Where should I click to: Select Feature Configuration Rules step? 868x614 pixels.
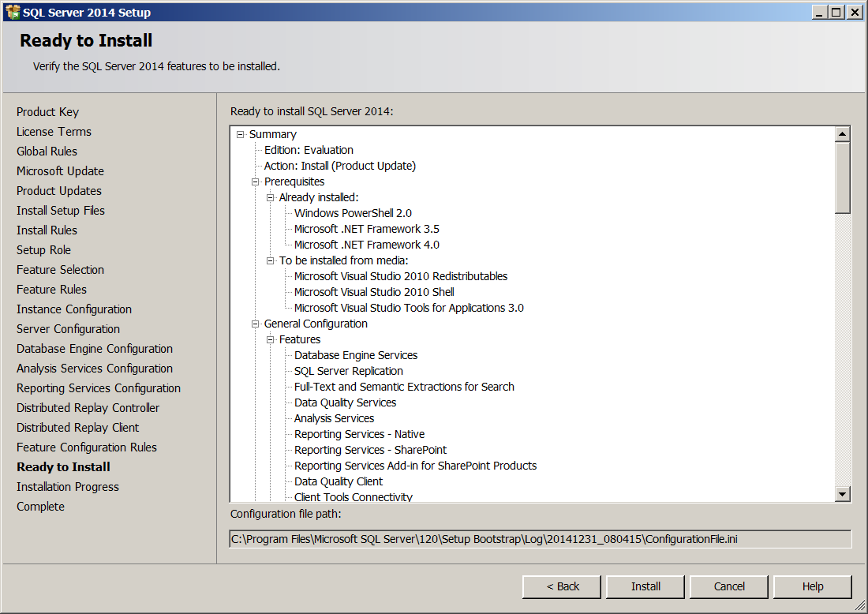86,447
